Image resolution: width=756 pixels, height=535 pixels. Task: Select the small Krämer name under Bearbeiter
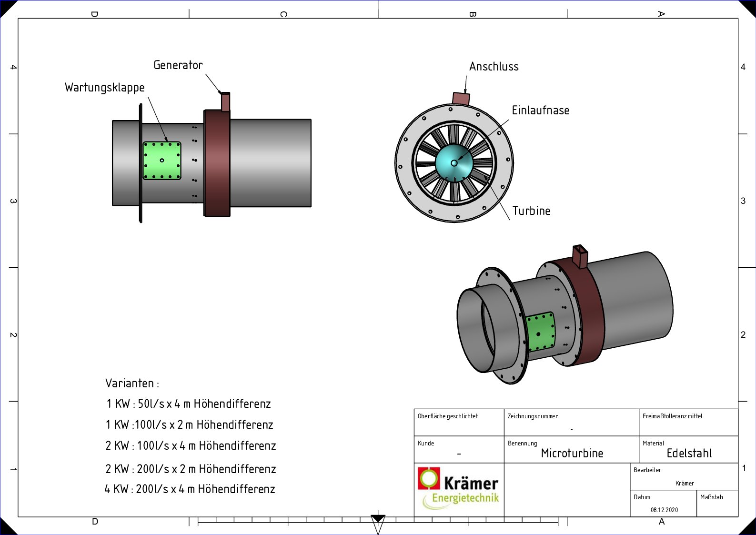pos(685,483)
